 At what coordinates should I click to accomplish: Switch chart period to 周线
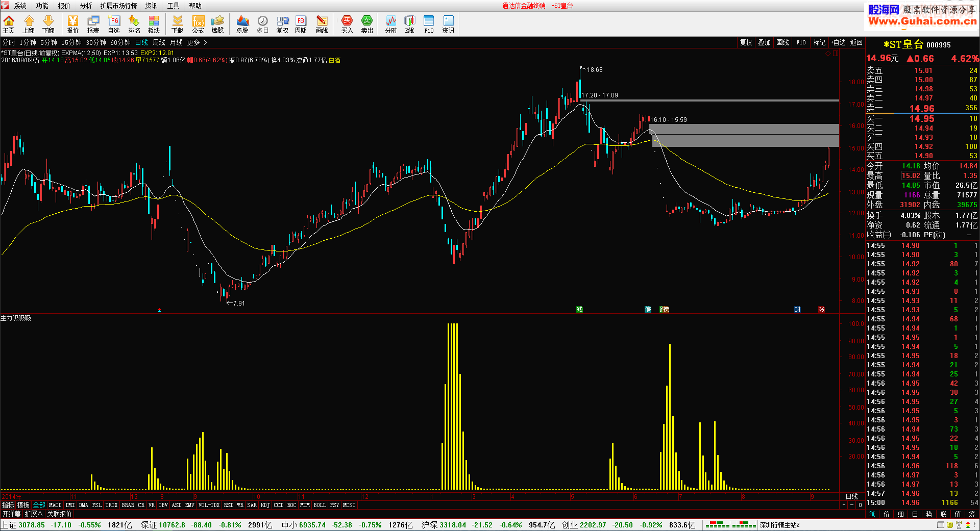[x=159, y=42]
